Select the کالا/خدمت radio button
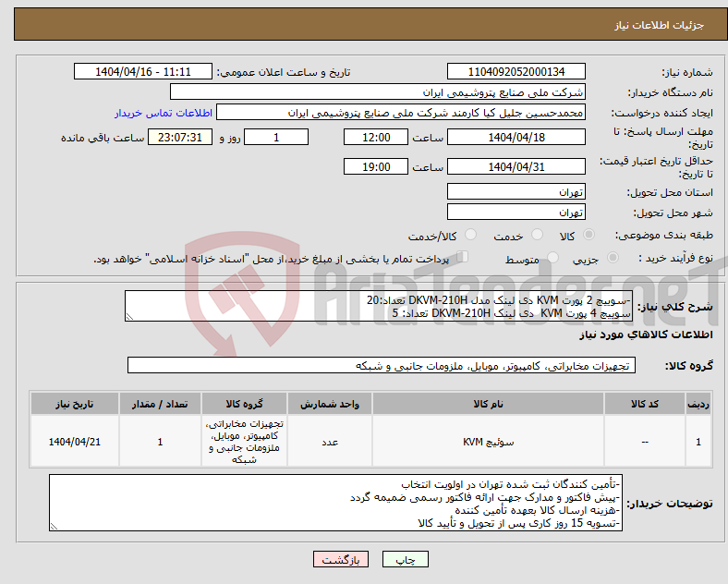Screen dimensions: 728x584 pos(471,235)
